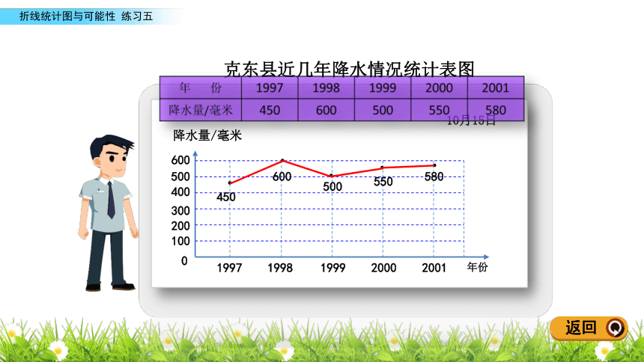The image size is (644, 362).
Task: Click the slide header 折线统计图与可能性 练习五
Action: pos(86,16)
